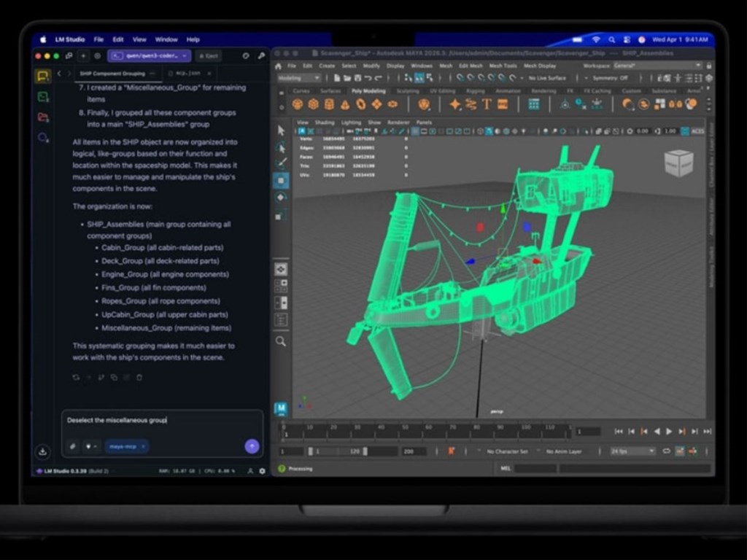Delete the response using the trash icon
Screen dimensions: 747x560
(139, 377)
